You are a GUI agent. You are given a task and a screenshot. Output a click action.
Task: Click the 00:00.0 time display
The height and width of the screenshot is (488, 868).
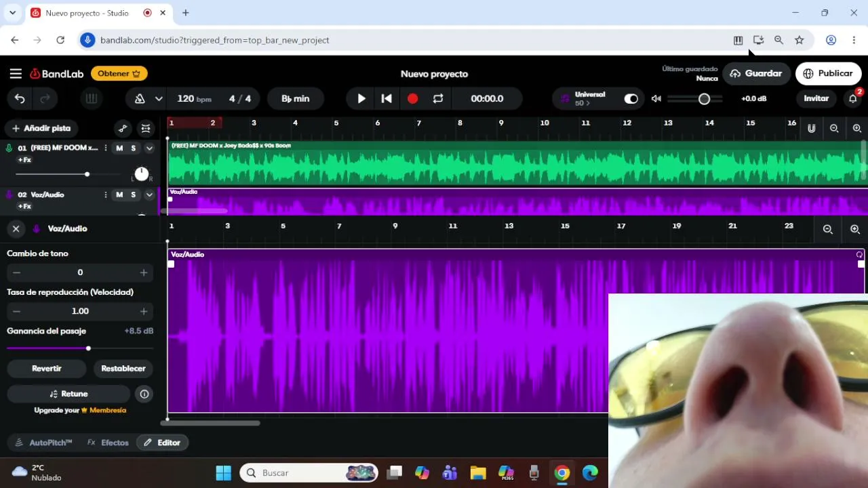pyautogui.click(x=487, y=99)
